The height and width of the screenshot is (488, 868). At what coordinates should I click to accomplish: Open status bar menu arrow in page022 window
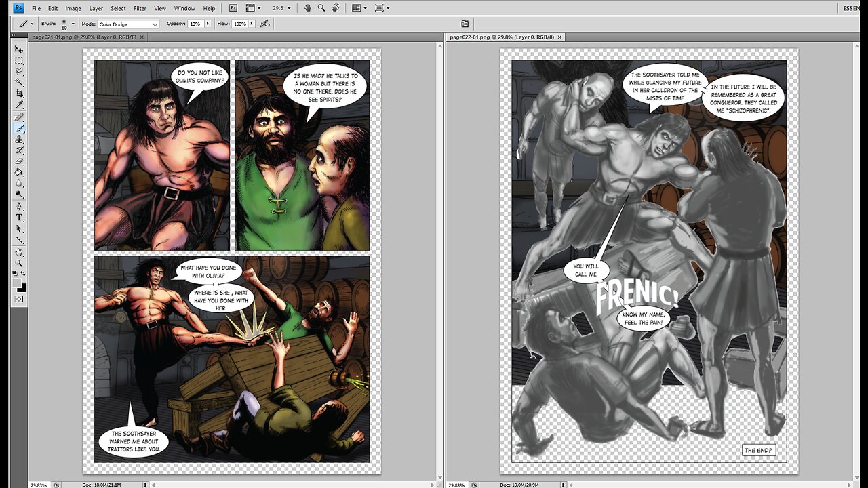(563, 485)
